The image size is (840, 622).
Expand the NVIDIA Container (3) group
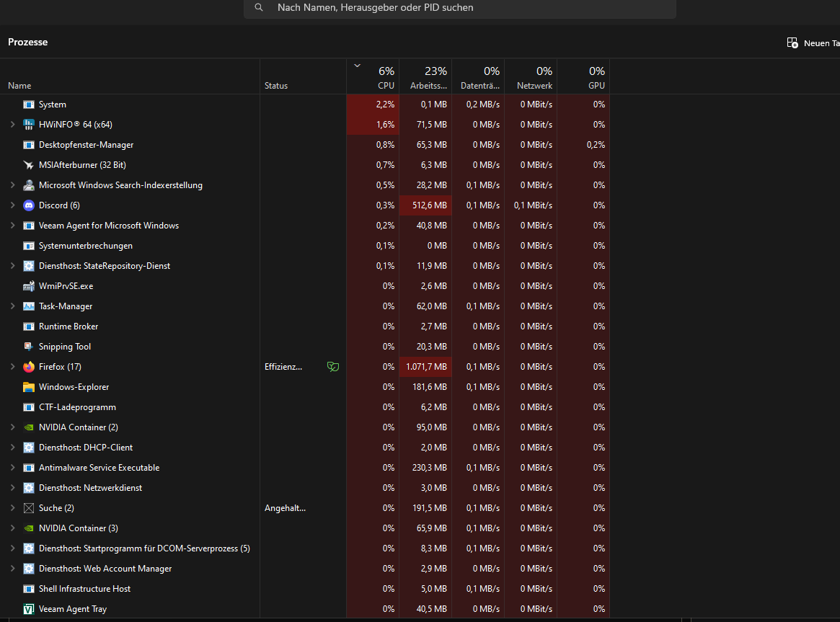click(12, 528)
